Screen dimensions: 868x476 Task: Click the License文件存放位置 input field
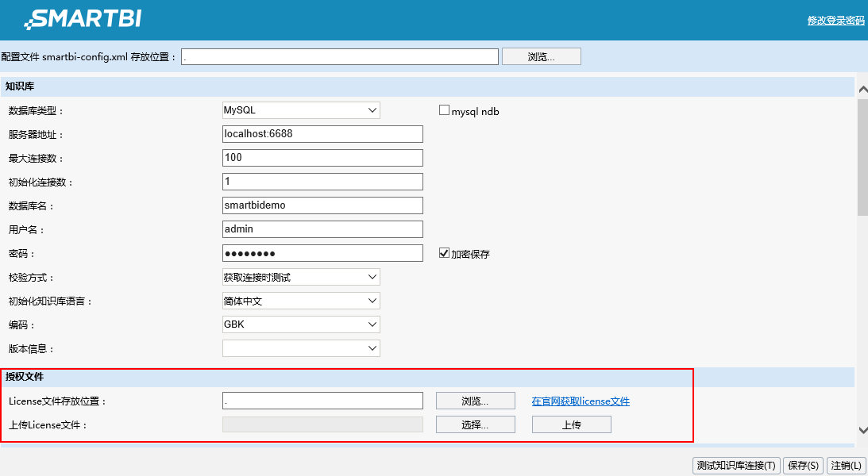tap(322, 401)
